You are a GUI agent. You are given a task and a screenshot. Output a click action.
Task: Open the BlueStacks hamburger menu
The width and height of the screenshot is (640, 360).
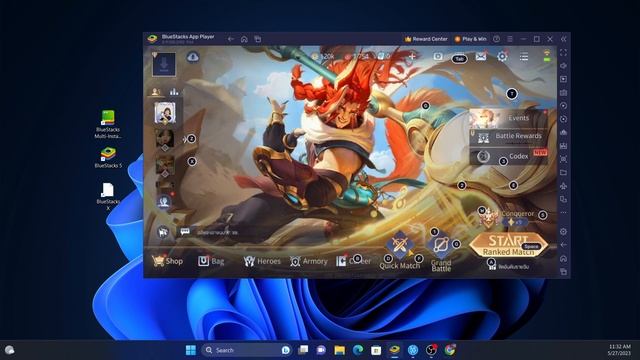(x=510, y=39)
